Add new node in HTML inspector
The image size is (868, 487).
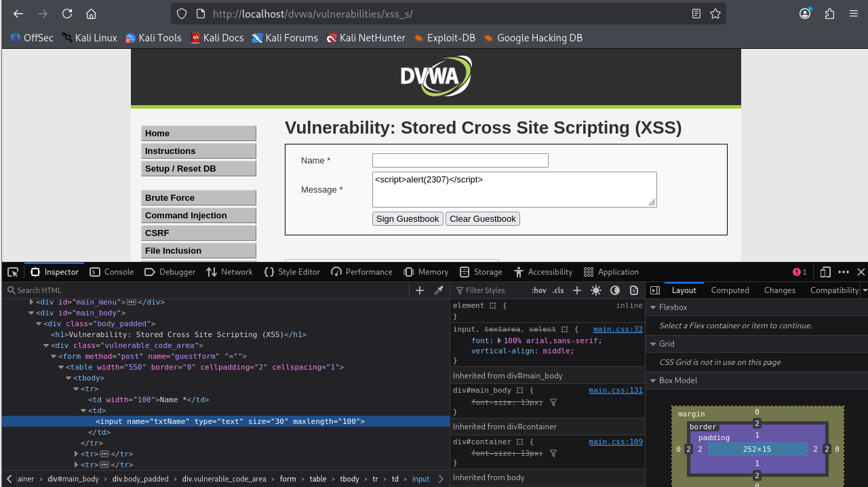(x=420, y=290)
